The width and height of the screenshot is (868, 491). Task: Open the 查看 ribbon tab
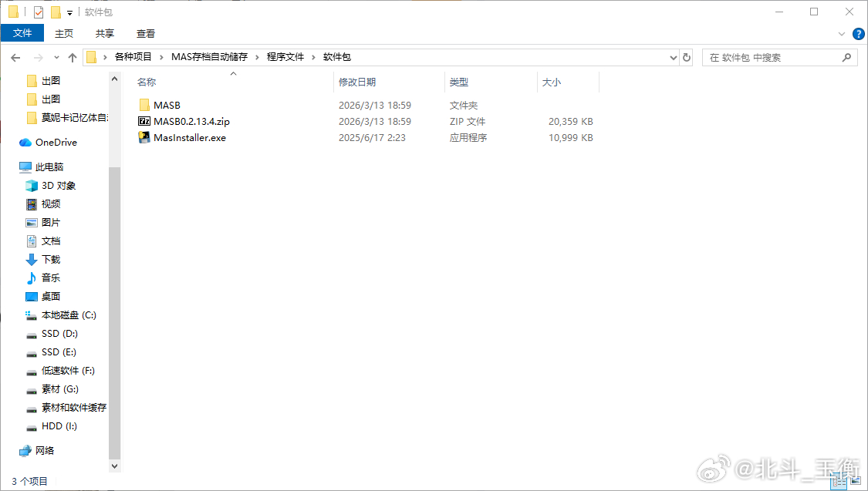(x=146, y=34)
